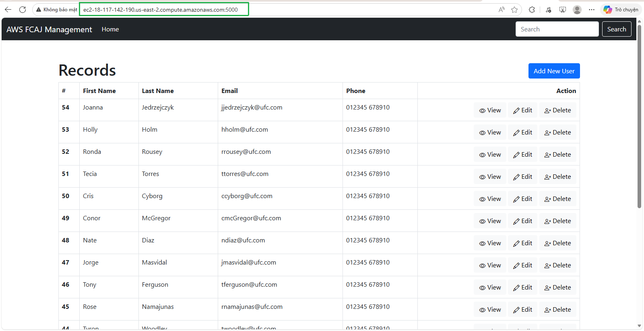Open AWS FCAJ Management brand link

click(49, 29)
